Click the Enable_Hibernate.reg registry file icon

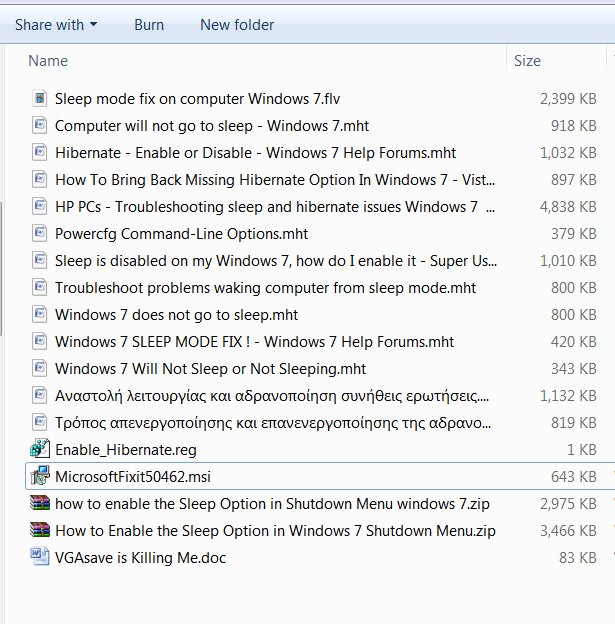(x=40, y=449)
